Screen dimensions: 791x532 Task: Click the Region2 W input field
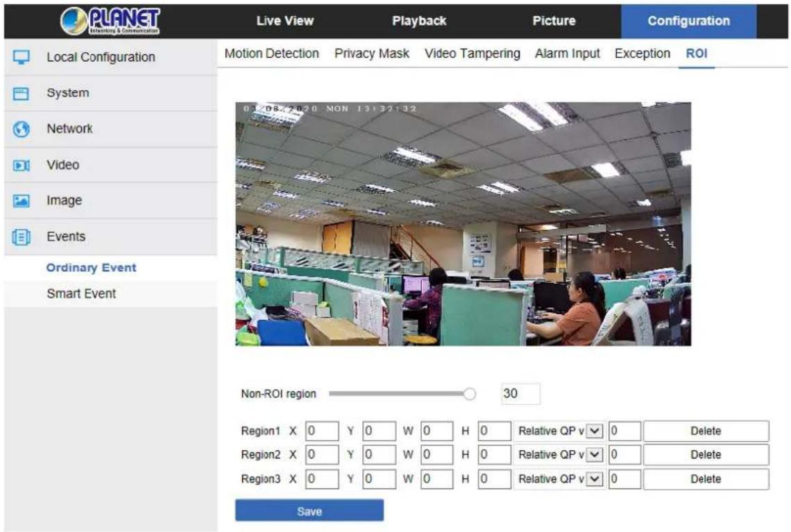point(437,455)
